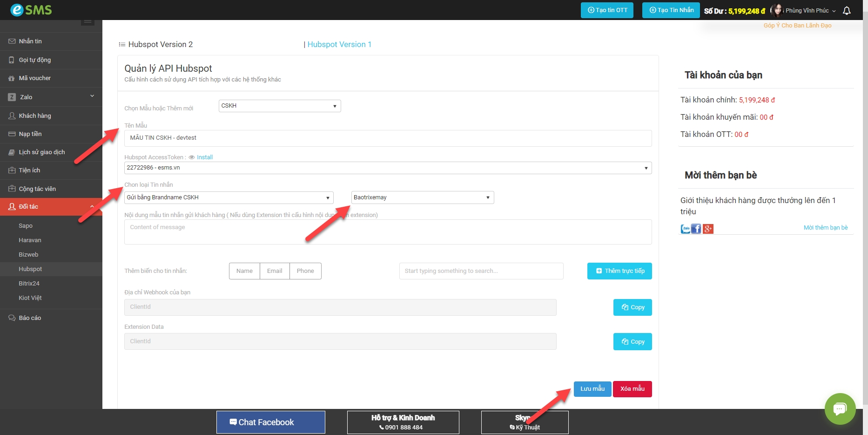Click the notification bell icon
The width and height of the screenshot is (868, 435).
pos(847,11)
